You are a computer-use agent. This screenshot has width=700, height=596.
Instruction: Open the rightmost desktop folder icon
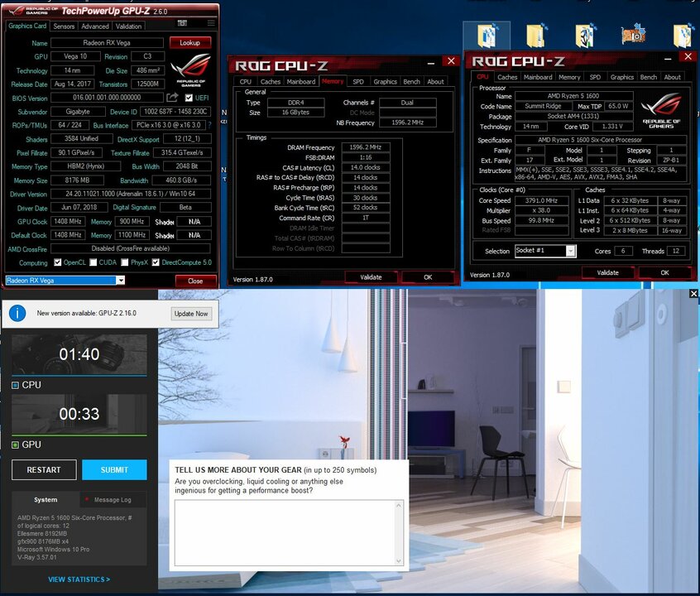pyautogui.click(x=684, y=36)
